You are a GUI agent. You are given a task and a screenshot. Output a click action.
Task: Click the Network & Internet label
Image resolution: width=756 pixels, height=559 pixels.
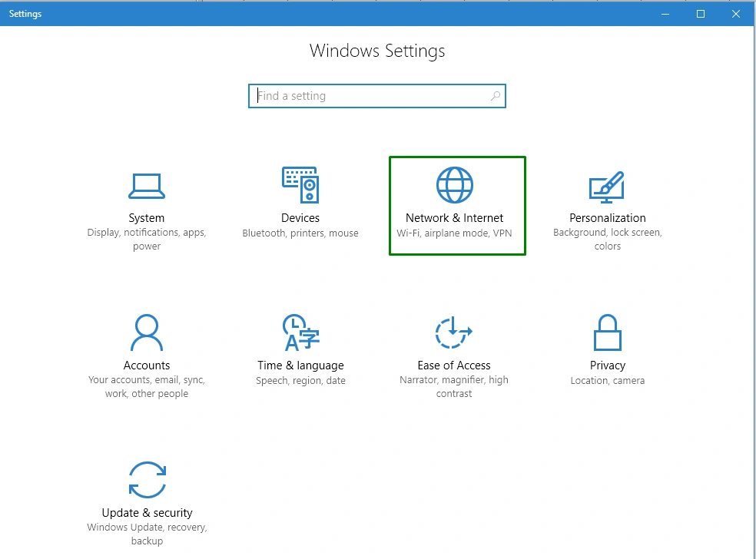[x=454, y=218]
